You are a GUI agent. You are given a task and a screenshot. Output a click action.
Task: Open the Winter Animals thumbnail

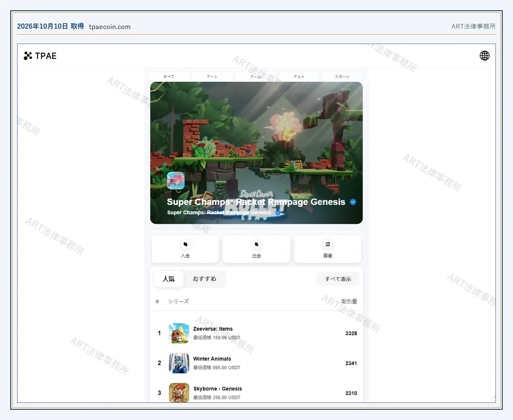pyautogui.click(x=179, y=363)
